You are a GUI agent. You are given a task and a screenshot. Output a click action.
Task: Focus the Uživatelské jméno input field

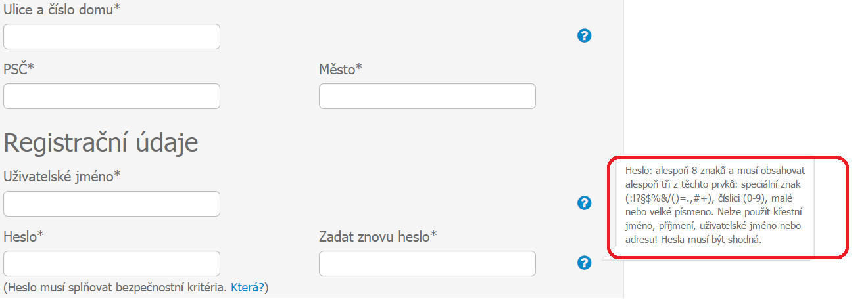112,204
